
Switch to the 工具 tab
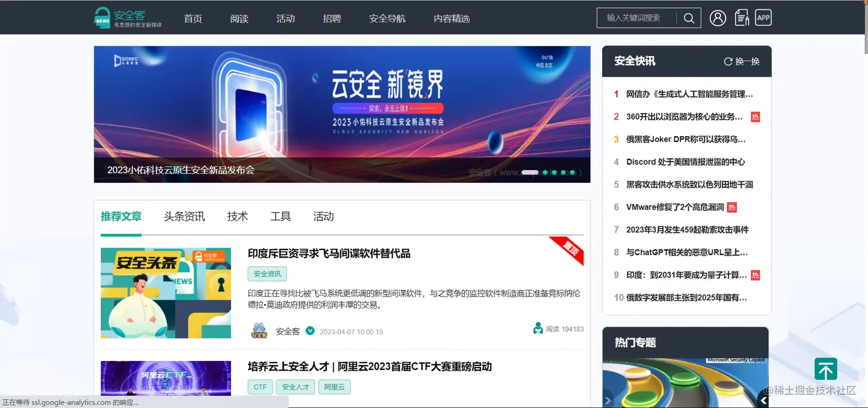[x=281, y=217]
